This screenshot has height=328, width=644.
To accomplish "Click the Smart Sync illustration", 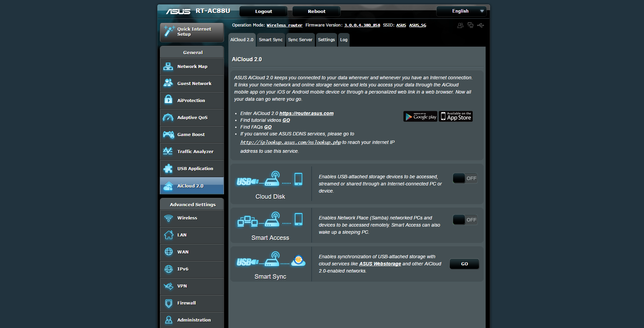I will (271, 259).
